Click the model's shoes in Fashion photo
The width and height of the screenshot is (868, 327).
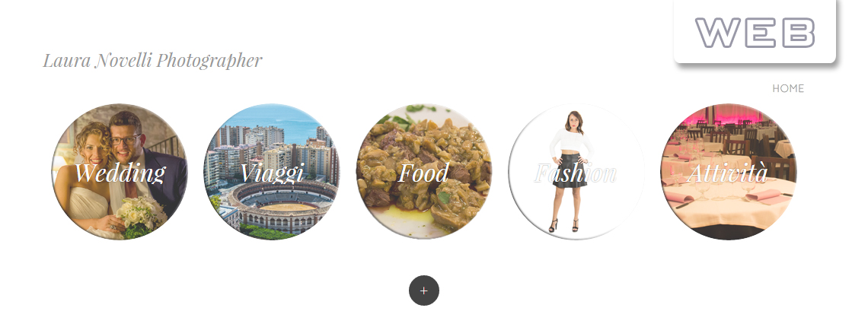click(x=563, y=226)
